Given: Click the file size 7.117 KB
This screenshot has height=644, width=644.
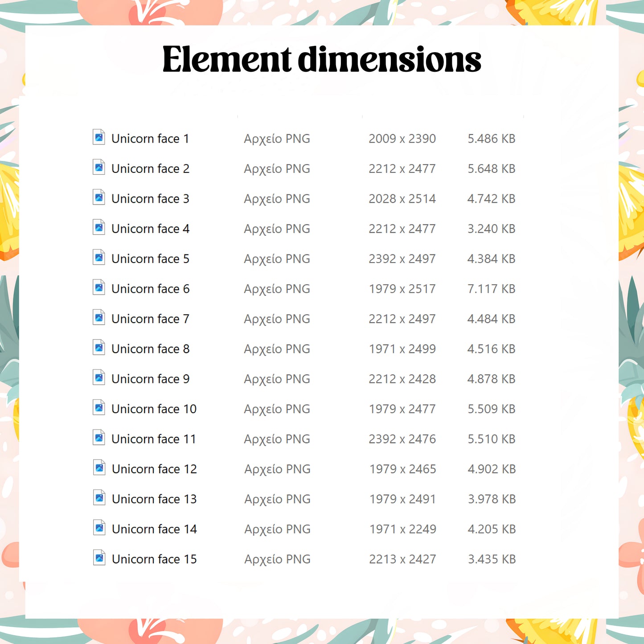Looking at the screenshot, I should [491, 289].
